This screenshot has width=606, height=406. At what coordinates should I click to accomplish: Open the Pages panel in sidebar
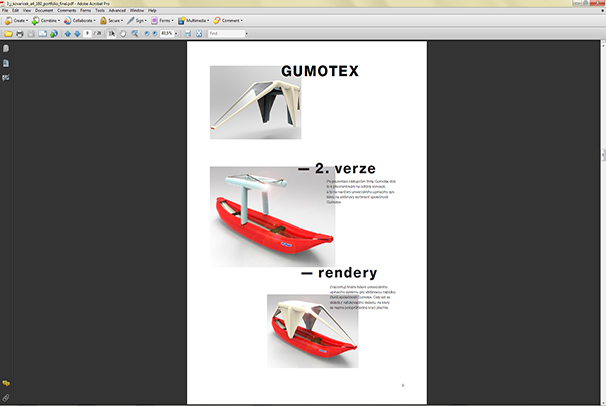coord(6,48)
